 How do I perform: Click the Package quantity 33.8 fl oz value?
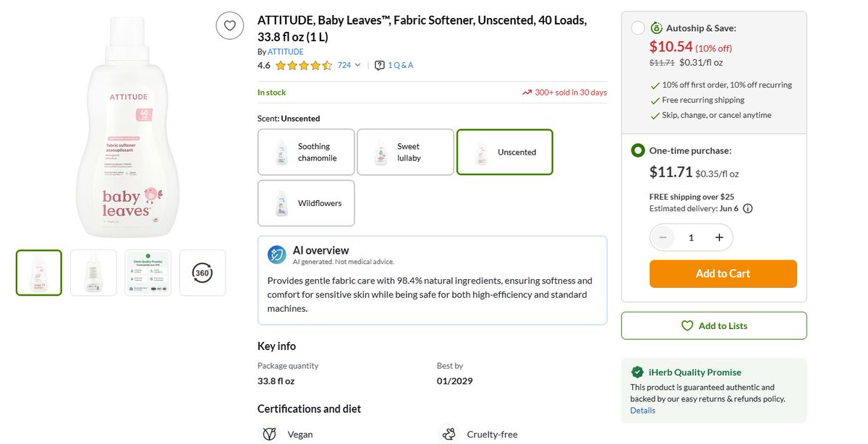pyautogui.click(x=276, y=381)
